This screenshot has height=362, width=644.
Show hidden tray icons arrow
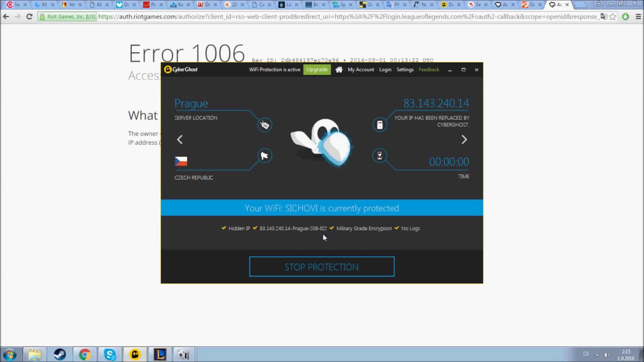(x=597, y=354)
